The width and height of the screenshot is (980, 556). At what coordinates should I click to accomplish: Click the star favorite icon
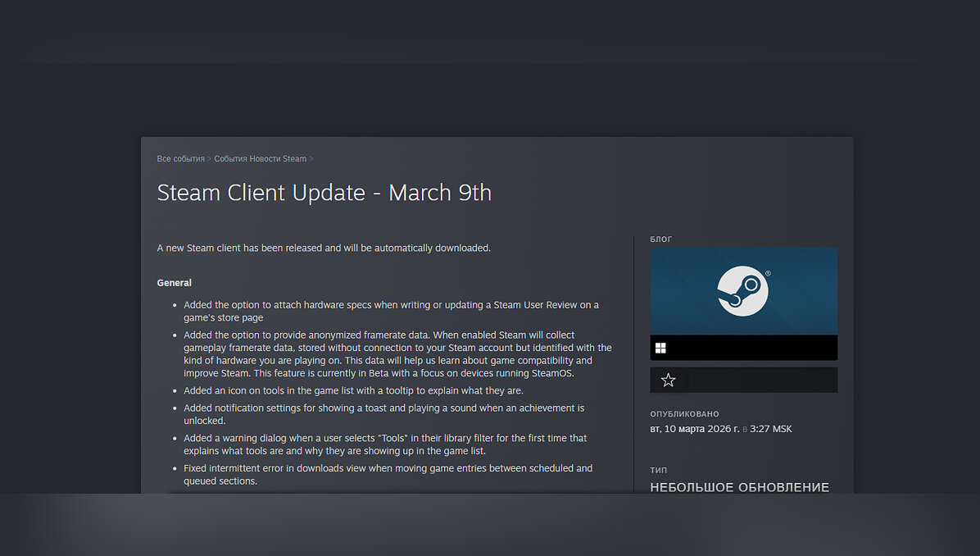coord(668,381)
